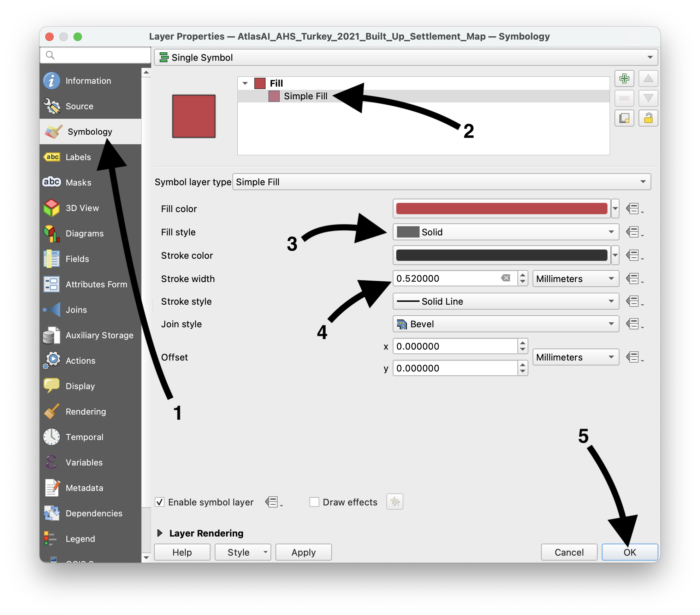Image resolution: width=700 pixels, height=615 pixels.
Task: Open the Dependencies tab
Action: click(90, 513)
